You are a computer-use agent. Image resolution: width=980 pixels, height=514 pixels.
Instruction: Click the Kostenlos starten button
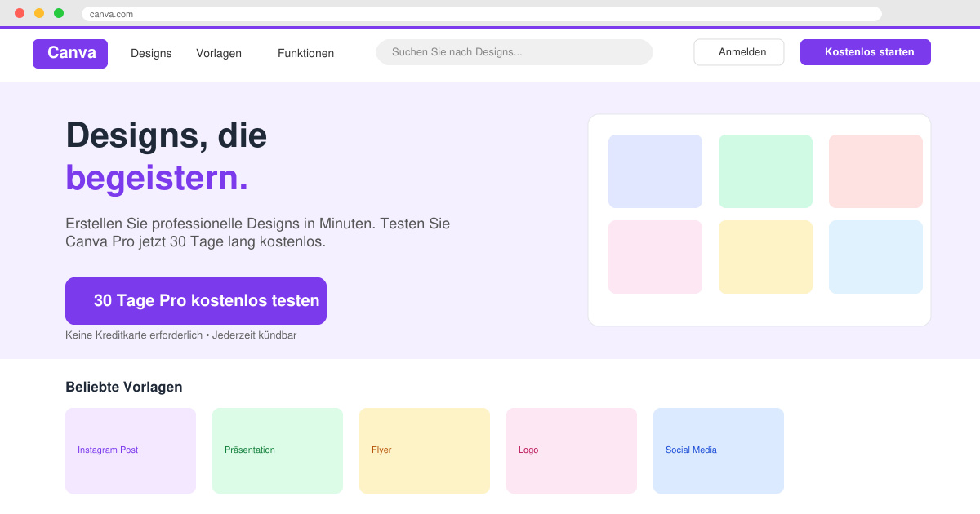point(866,52)
